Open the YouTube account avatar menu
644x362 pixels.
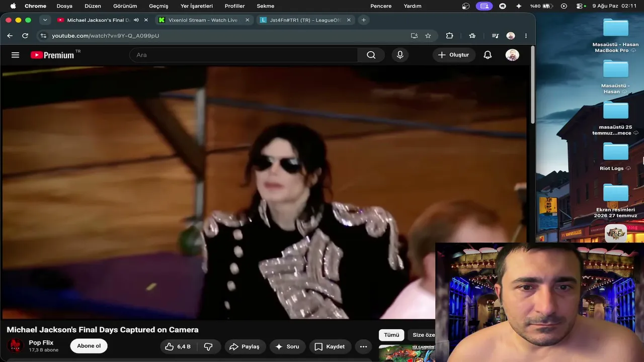(512, 55)
